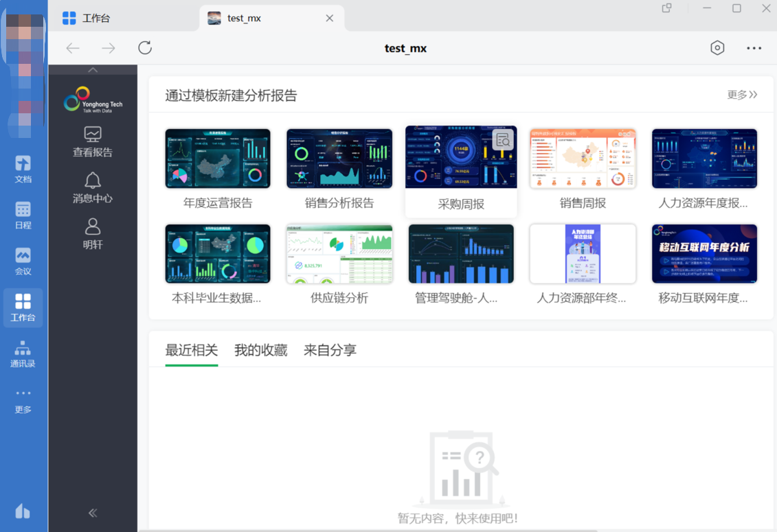Open 会议 meetings in the sidebar
Viewport: 777px width, 532px height.
[23, 261]
